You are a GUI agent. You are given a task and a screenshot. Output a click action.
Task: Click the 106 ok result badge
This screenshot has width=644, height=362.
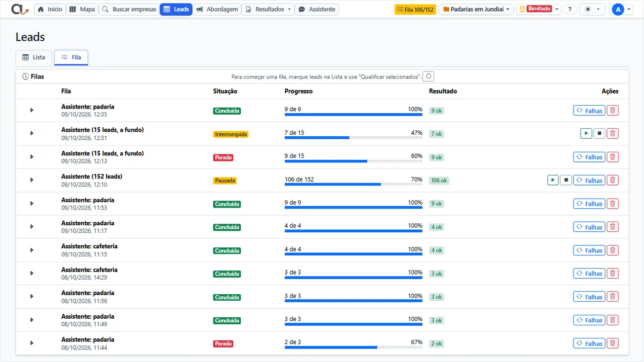click(x=439, y=180)
